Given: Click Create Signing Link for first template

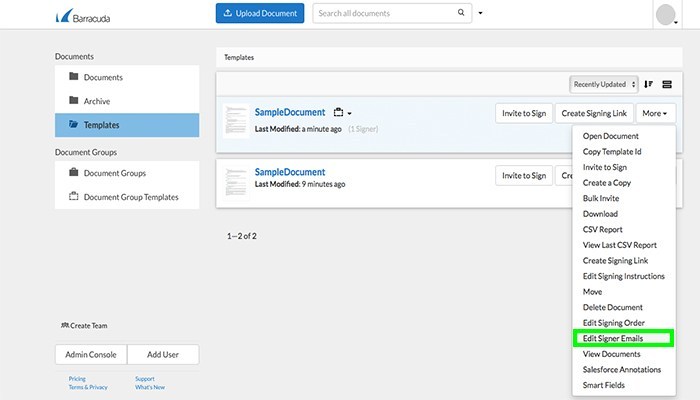Looking at the screenshot, I should tap(594, 114).
